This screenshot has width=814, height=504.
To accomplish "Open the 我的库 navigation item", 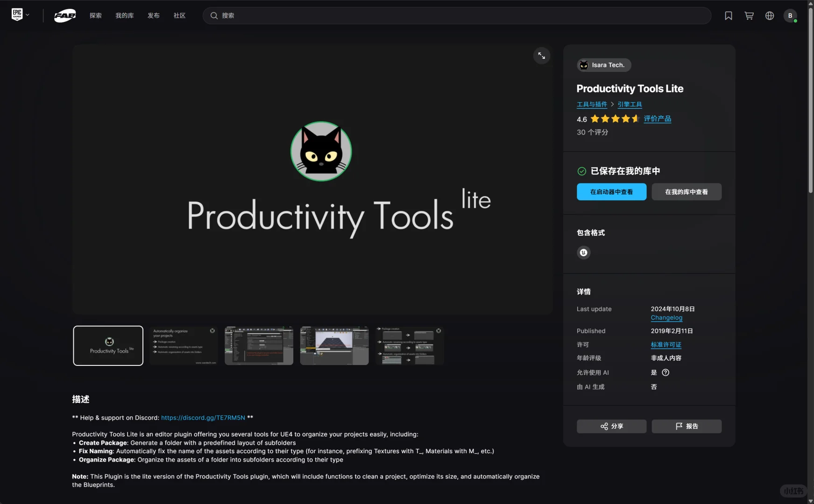I will [x=125, y=15].
